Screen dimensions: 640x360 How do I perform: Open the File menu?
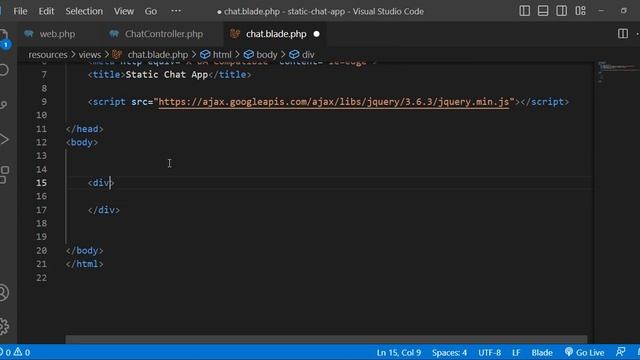click(x=20, y=11)
